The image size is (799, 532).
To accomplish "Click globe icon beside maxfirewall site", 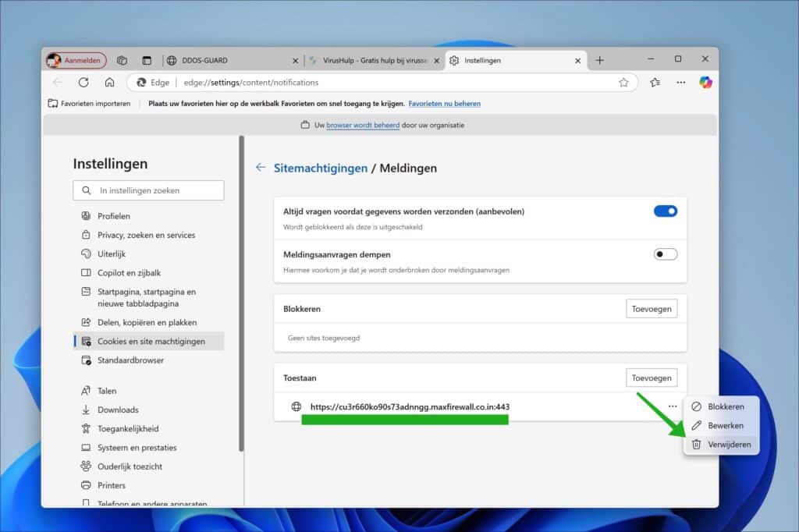I will 296,406.
